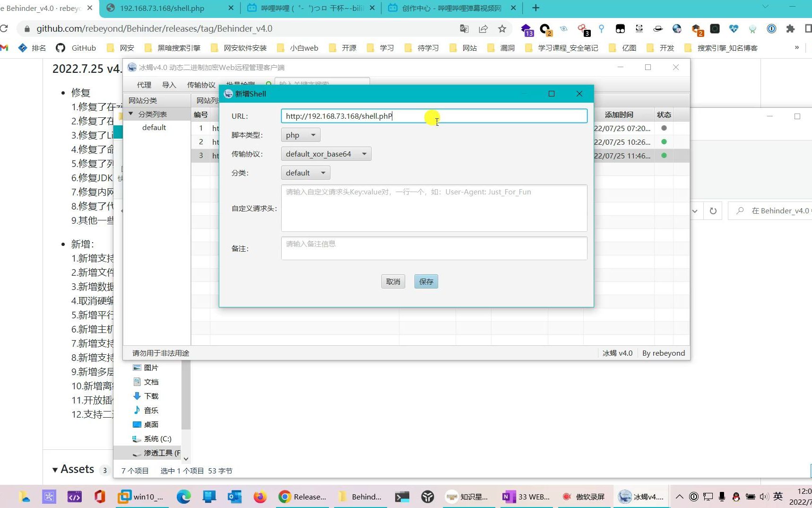The width and height of the screenshot is (812, 508).
Task: Click the 状态 column header
Action: pyautogui.click(x=664, y=114)
